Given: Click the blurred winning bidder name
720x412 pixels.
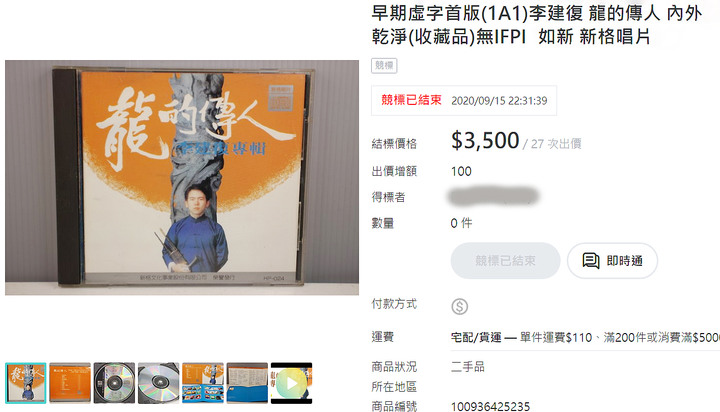Looking at the screenshot, I should (493, 197).
